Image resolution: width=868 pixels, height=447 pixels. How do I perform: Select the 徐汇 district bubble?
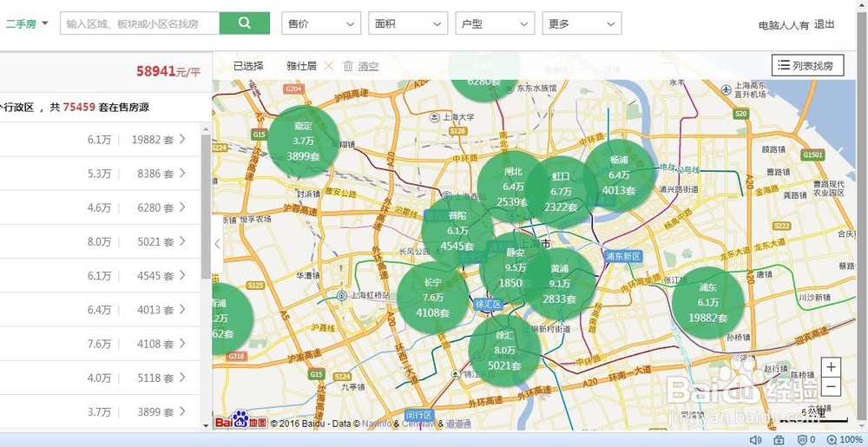504,351
